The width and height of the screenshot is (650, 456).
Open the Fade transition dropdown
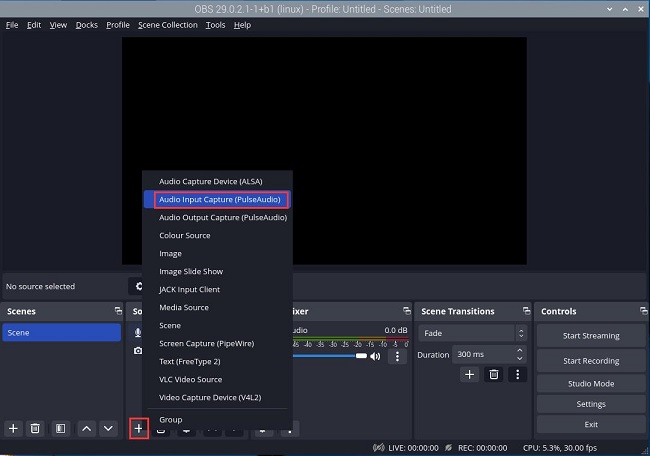[473, 333]
